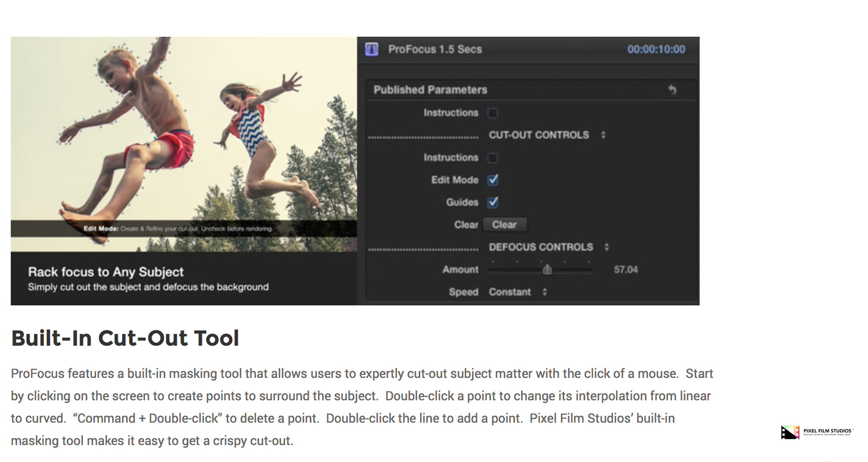Click the Edit Mode hint bar
The height and width of the screenshot is (462, 868).
click(184, 229)
